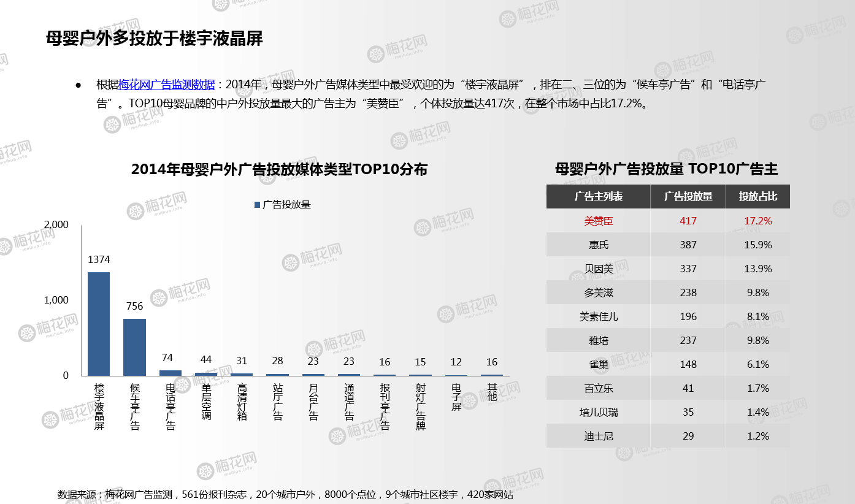The width and height of the screenshot is (855, 504).
Task: Click the 13.9% share cell
Action: [x=758, y=269]
